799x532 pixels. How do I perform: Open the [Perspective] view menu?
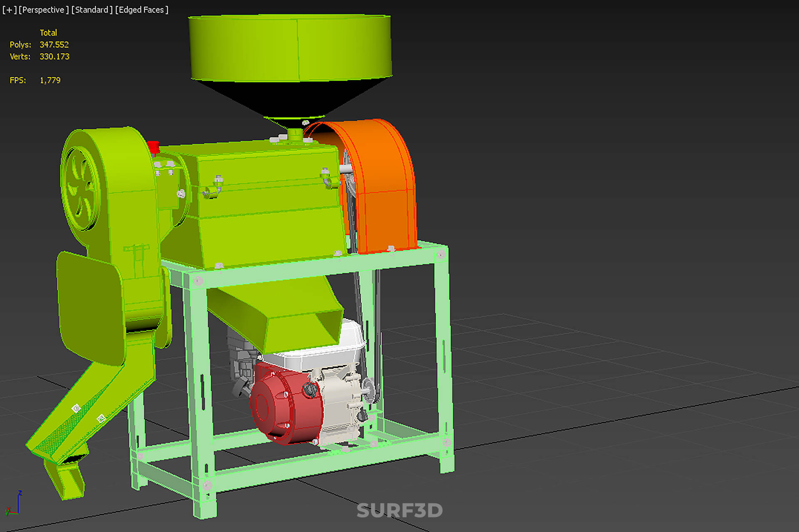pos(44,10)
